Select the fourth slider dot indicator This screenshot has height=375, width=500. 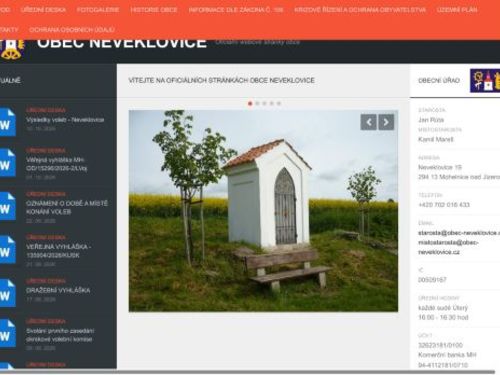pyautogui.click(x=272, y=103)
